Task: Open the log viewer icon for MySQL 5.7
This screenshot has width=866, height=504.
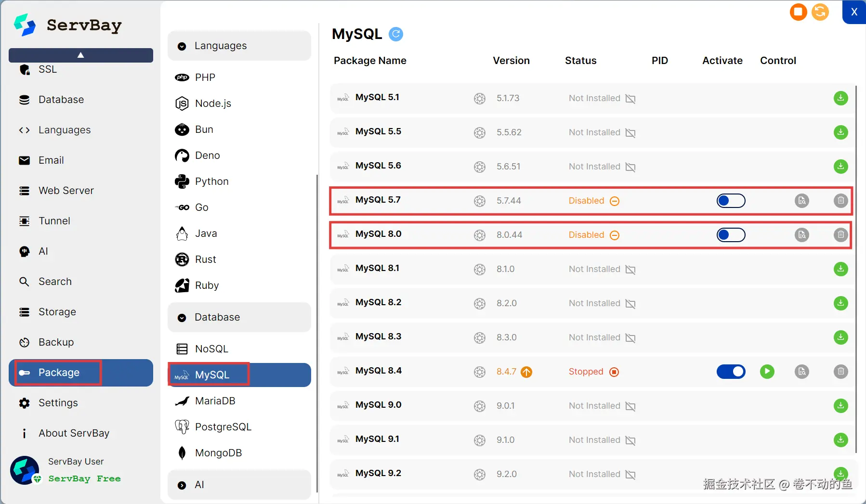Action: click(x=801, y=201)
